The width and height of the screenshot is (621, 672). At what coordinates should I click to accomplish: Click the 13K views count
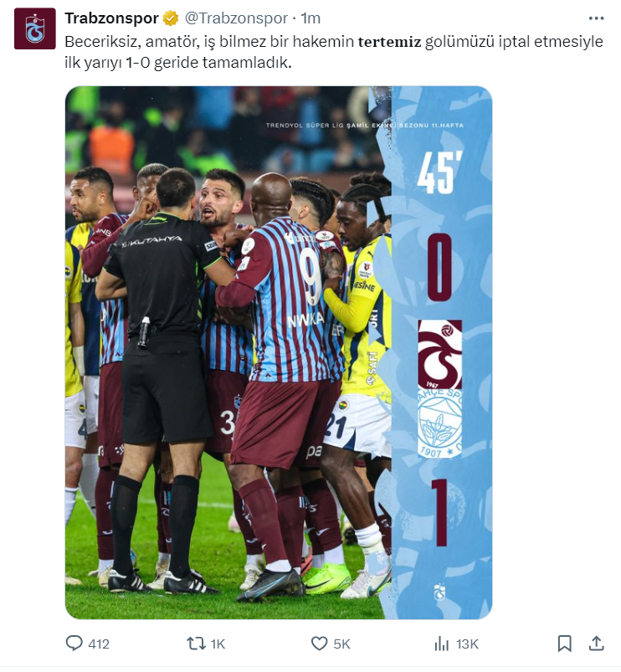click(x=467, y=644)
